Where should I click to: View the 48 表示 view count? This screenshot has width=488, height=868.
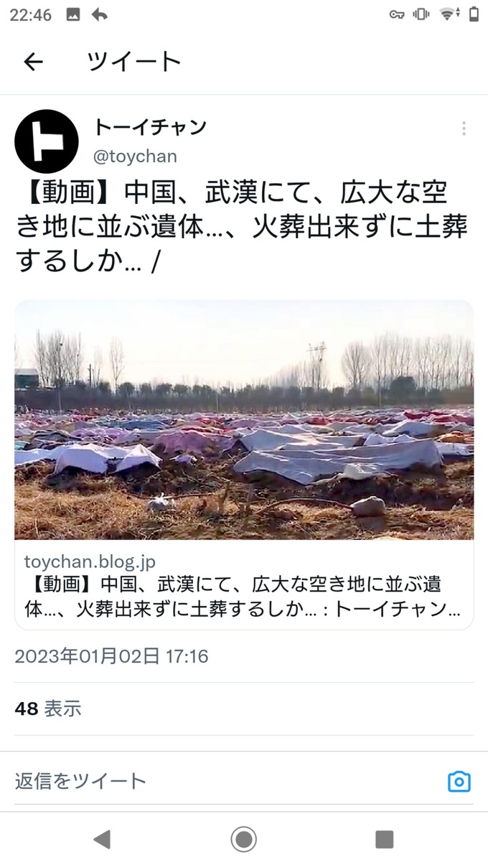pos(48,709)
